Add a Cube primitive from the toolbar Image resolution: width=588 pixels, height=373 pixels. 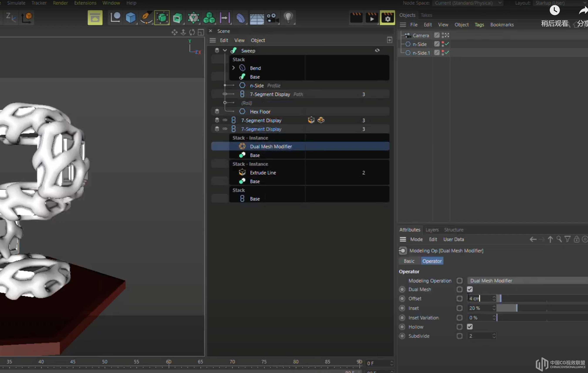click(x=131, y=18)
